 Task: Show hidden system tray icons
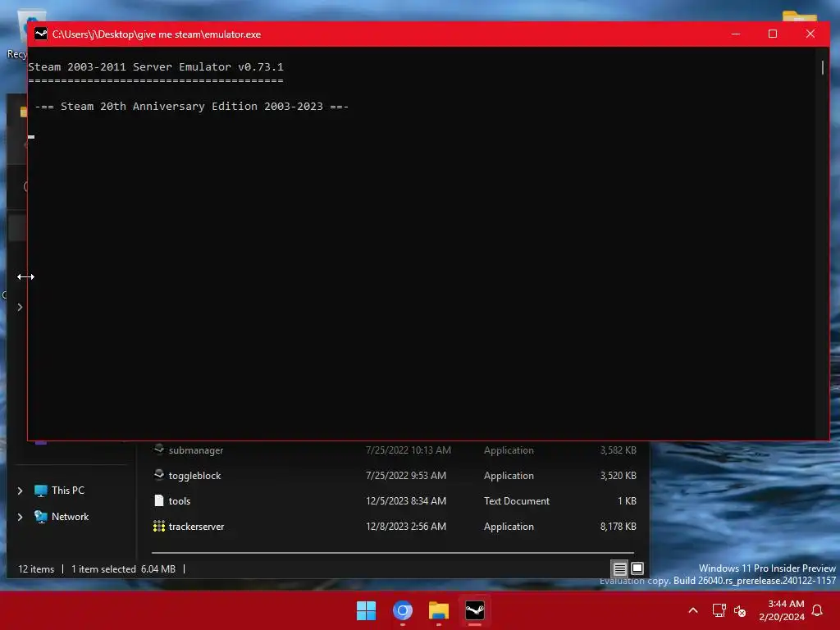(692, 610)
